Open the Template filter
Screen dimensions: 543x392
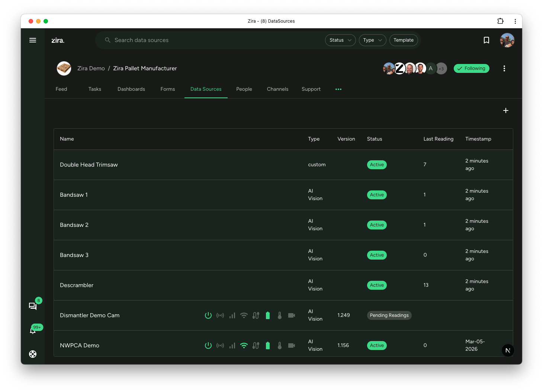404,40
